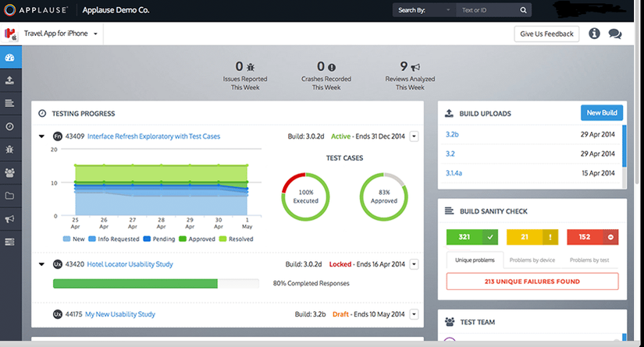Click the 80% completed responses progress bar
Screen dimensions: 644x347
156,283
